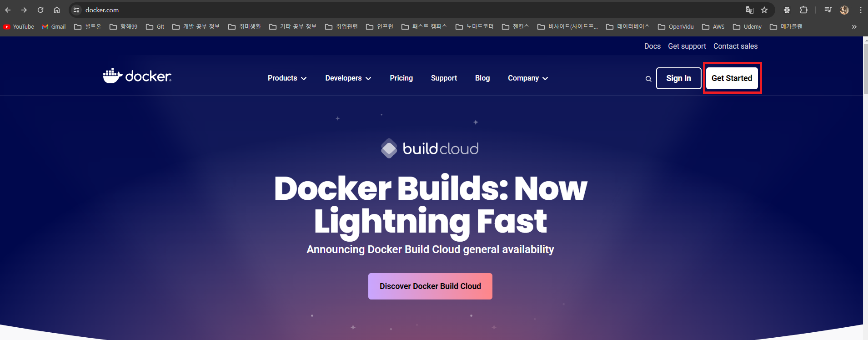This screenshot has height=340, width=868.
Task: Open the OpenVidu bookmark folder
Action: (676, 27)
